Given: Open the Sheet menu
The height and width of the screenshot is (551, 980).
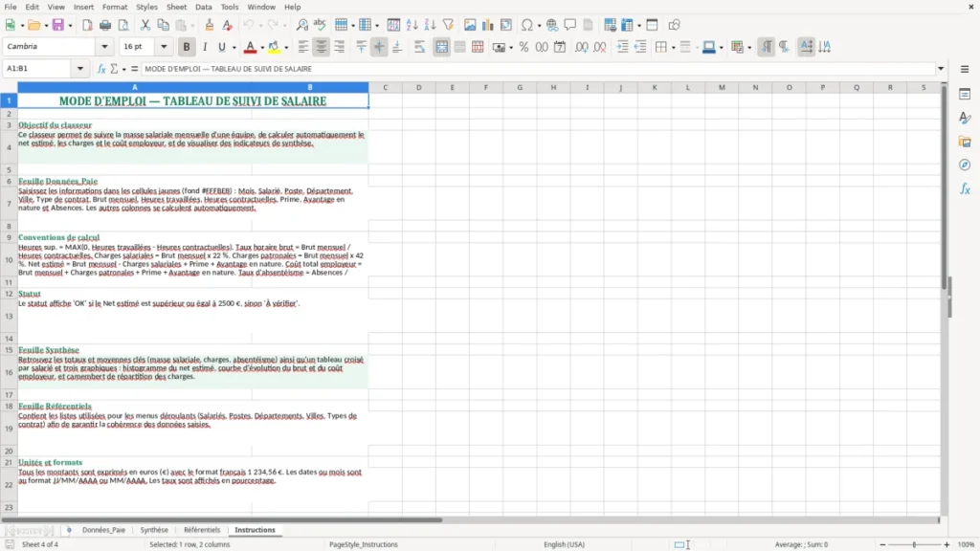Looking at the screenshot, I should 176,7.
